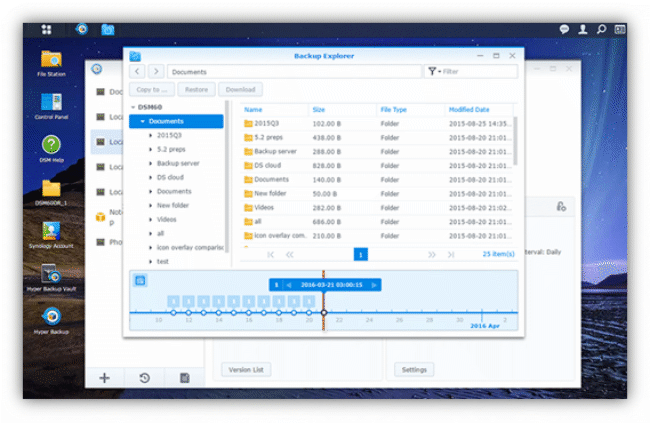Open the DSM main menu grid icon
650x423 pixels.
coord(46,29)
